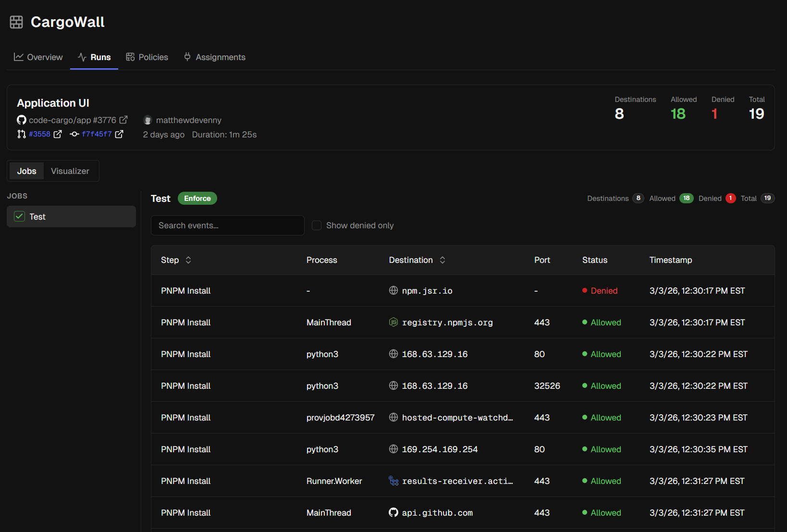
Task: Click matthewdevenny's avatar image
Action: 148,120
